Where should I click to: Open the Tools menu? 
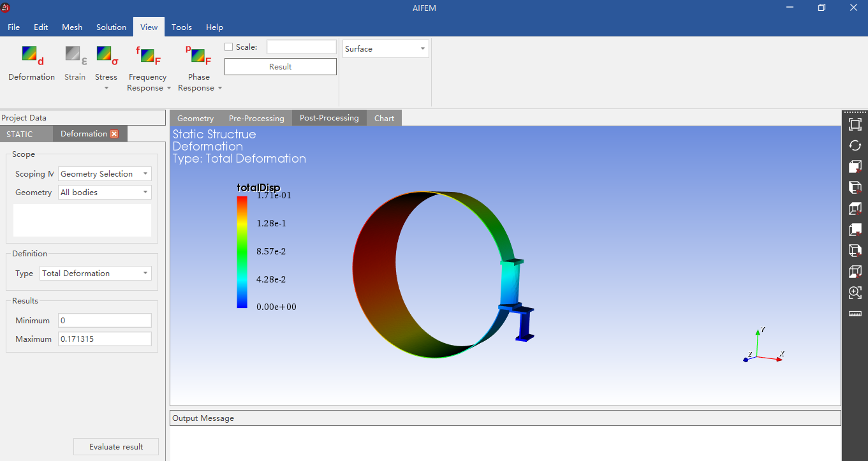click(182, 27)
